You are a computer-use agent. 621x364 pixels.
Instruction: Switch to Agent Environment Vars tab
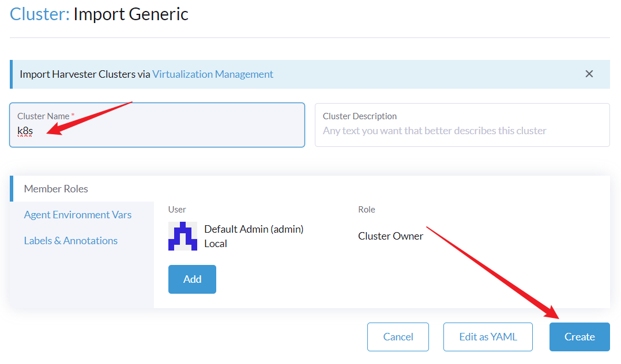click(x=78, y=215)
